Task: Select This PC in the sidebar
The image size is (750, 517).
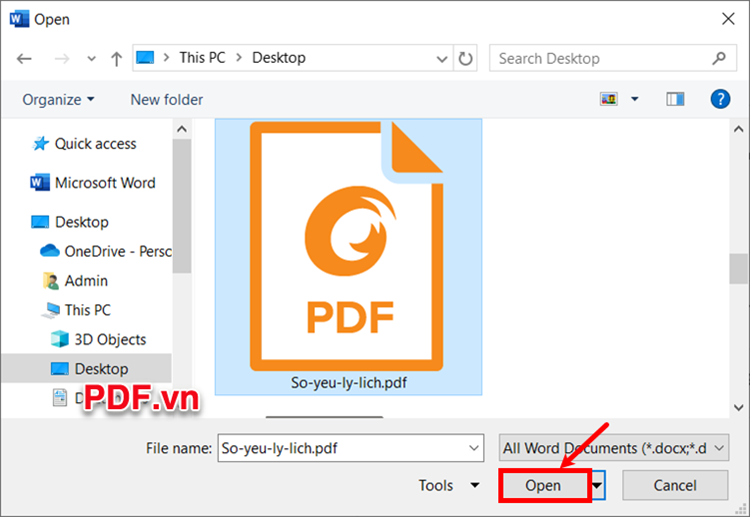Action: coord(77,310)
